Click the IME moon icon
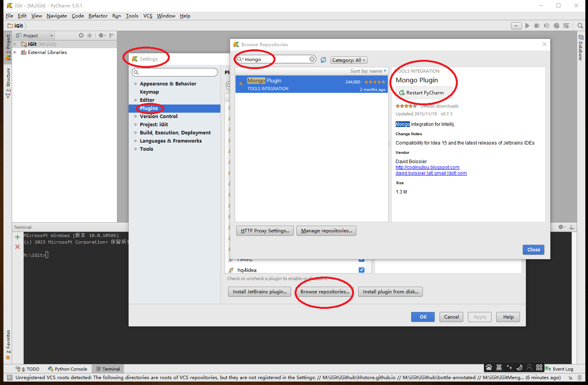 click(x=519, y=367)
